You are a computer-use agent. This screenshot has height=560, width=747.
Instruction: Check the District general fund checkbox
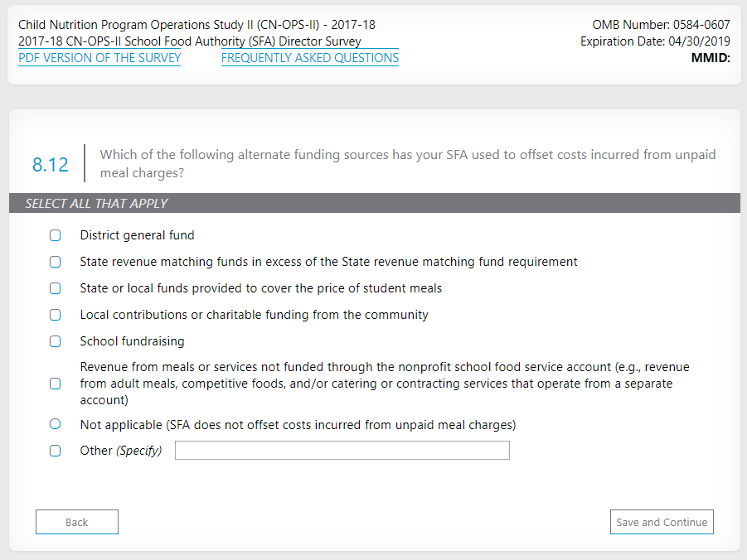(56, 235)
